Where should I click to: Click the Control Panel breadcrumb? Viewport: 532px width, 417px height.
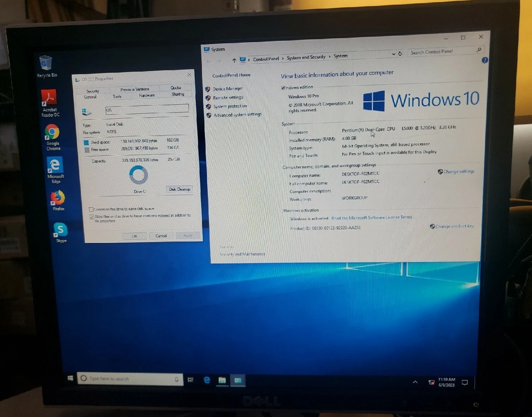(x=266, y=59)
